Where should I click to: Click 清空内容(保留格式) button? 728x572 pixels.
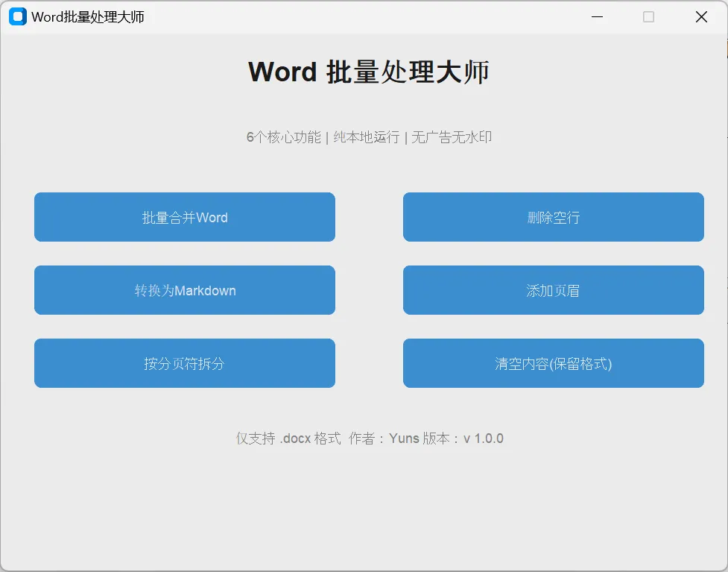pos(554,363)
